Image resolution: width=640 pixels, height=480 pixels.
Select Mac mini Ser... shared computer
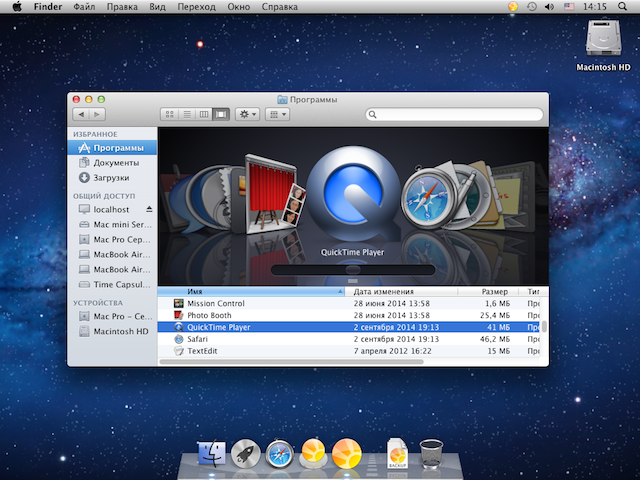(x=112, y=224)
